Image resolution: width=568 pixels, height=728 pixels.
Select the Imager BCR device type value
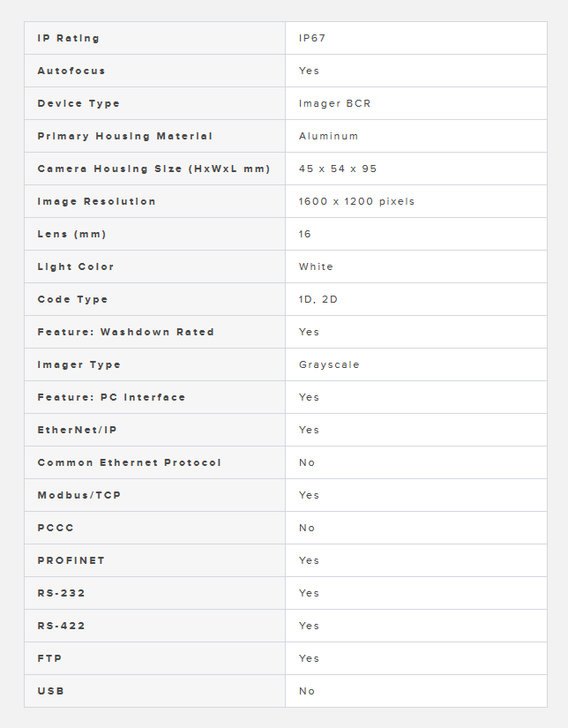pyautogui.click(x=335, y=104)
